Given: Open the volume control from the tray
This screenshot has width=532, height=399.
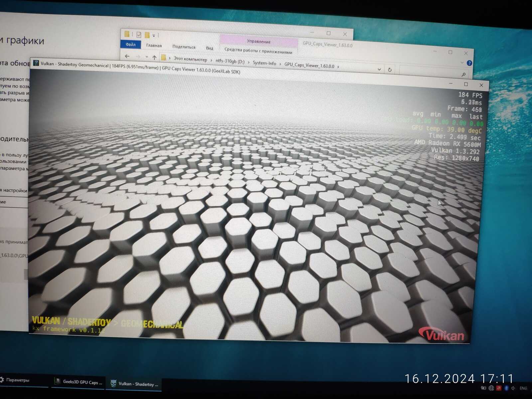Looking at the screenshot, I should [513, 388].
